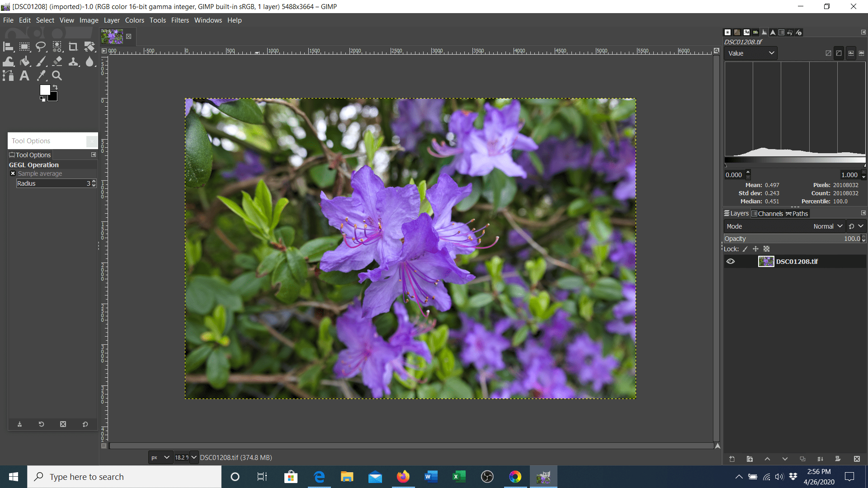Select the Clone stamp tool

[73, 61]
